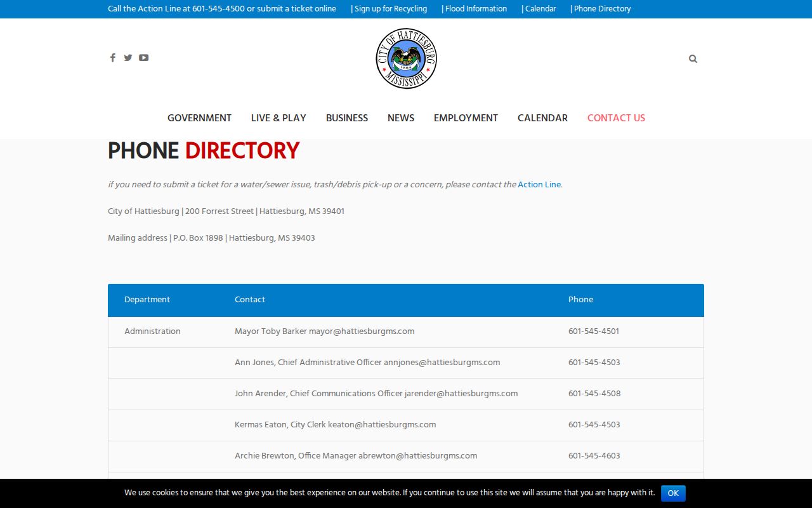The width and height of the screenshot is (812, 508).
Task: Click the Contact column header
Action: click(250, 300)
